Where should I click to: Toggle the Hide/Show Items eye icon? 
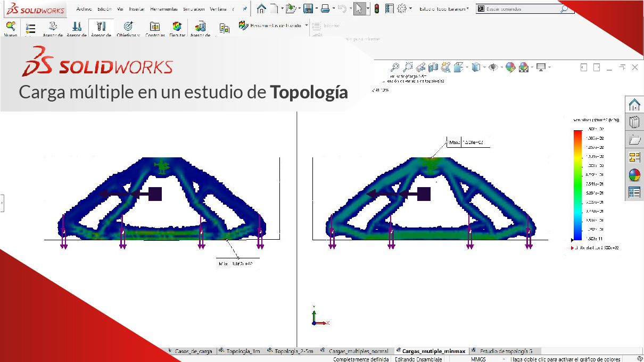[493, 67]
